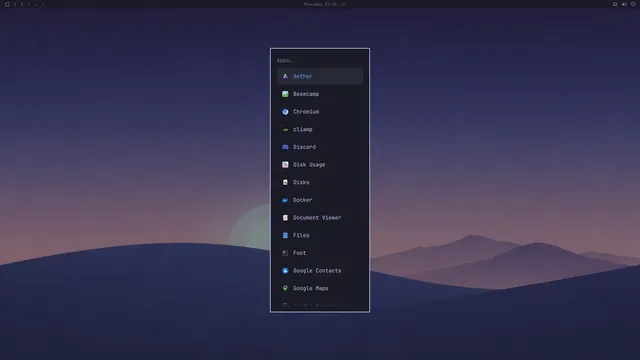This screenshot has width=640, height=360.
Task: Start the Chromium browser icon
Action: click(x=285, y=111)
